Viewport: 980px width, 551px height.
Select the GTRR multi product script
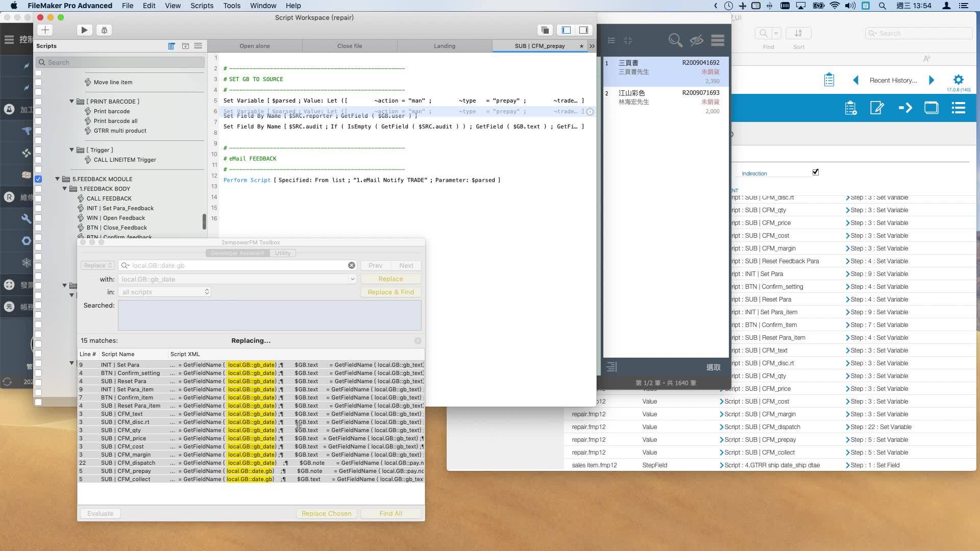pyautogui.click(x=120, y=131)
